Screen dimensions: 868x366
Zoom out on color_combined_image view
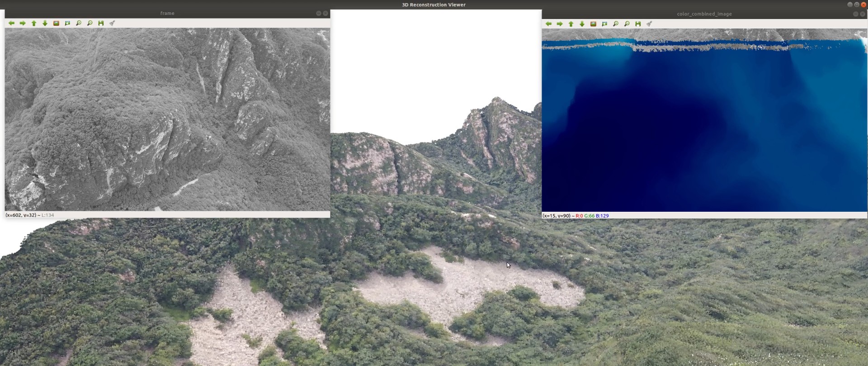(x=627, y=24)
